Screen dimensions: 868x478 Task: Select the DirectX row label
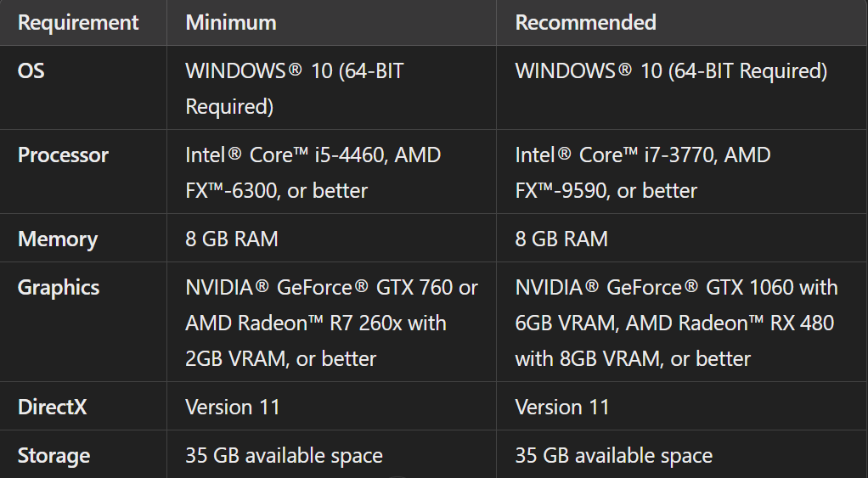pyautogui.click(x=53, y=407)
